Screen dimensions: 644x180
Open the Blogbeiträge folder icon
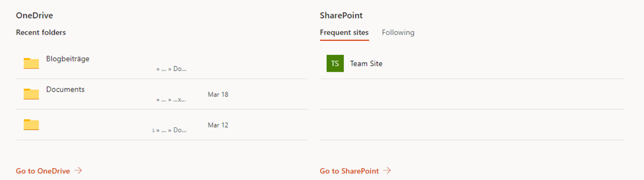(31, 63)
